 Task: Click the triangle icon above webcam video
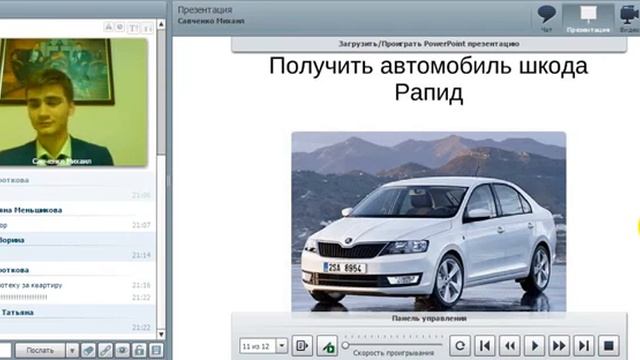108,27
